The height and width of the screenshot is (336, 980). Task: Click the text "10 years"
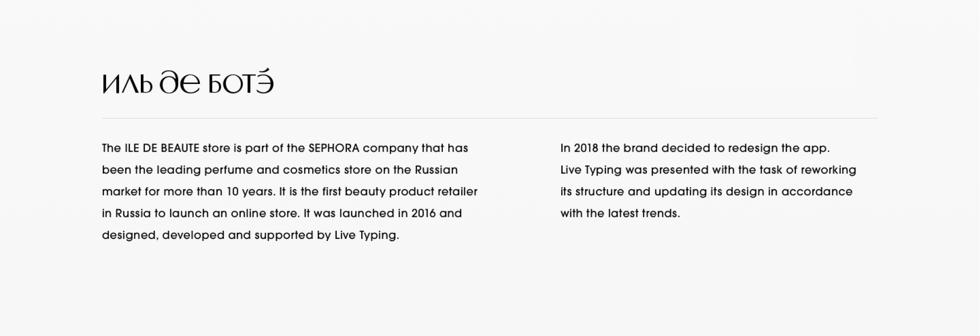click(251, 192)
